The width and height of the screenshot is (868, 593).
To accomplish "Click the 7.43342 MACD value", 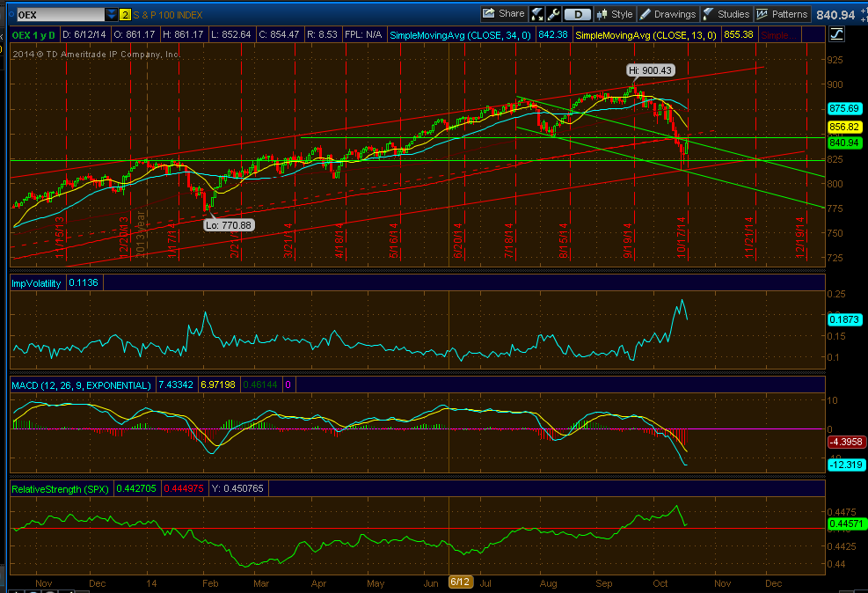I will [x=176, y=384].
